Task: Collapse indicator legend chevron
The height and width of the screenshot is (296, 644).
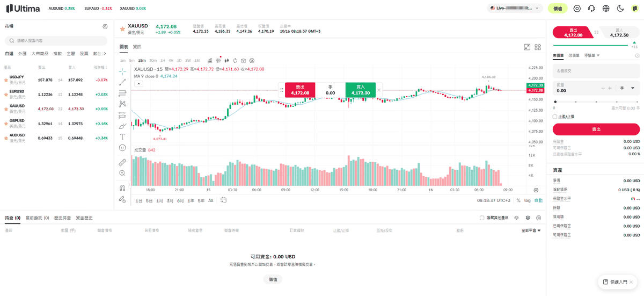Action: click(138, 84)
